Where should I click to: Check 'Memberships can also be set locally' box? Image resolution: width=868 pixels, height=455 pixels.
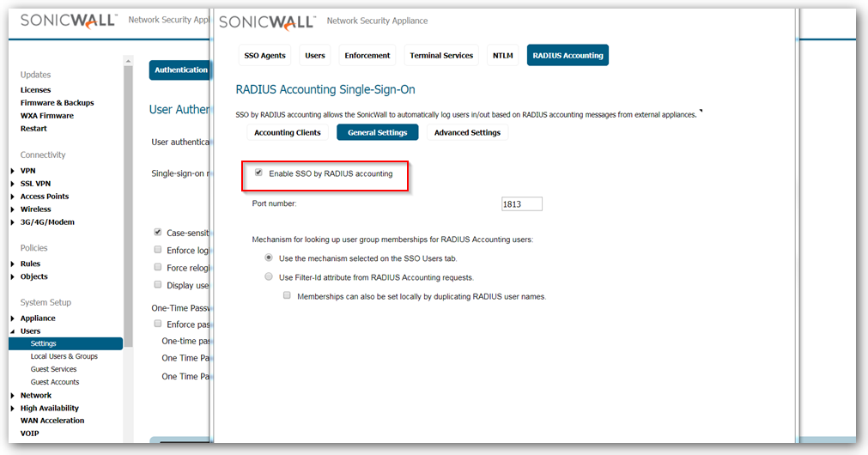click(x=288, y=296)
